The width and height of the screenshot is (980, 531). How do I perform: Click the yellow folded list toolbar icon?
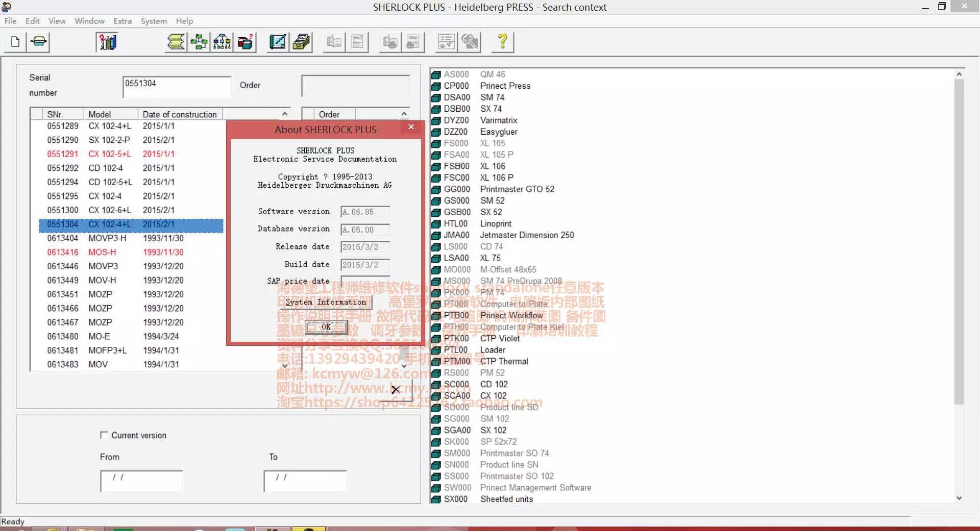[x=176, y=42]
